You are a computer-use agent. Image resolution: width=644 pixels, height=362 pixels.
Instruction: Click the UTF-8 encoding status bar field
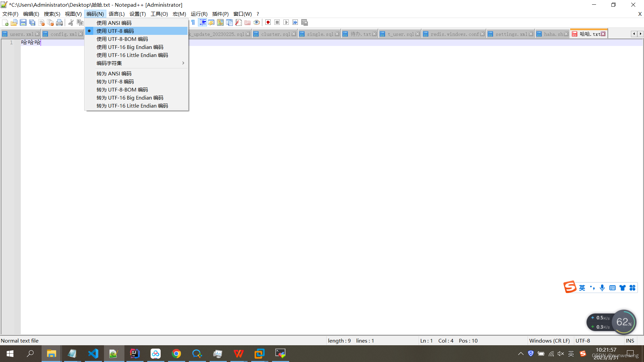coord(599,341)
